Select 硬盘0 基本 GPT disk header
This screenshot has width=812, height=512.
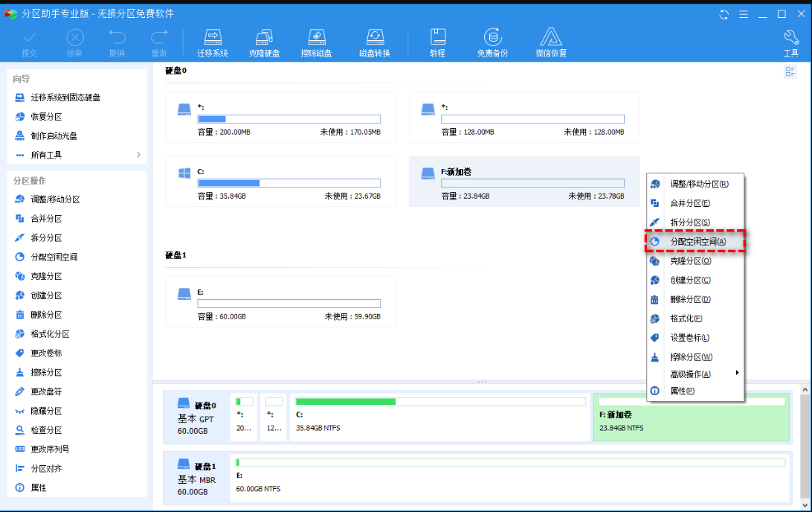tap(197, 417)
